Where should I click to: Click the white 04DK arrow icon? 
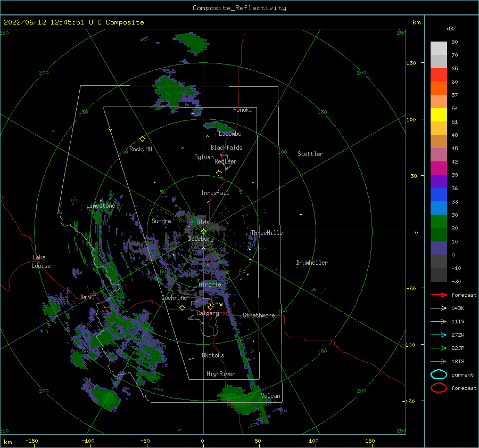[439, 308]
